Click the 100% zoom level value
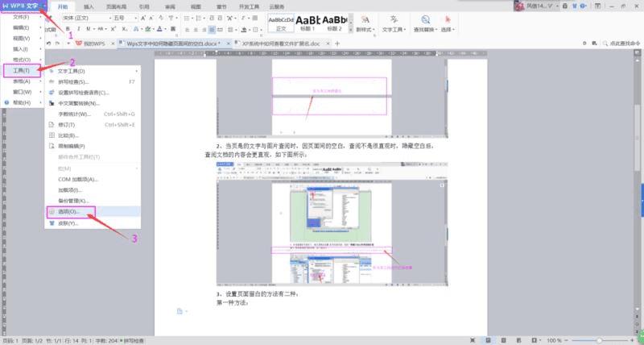This screenshot has width=644, height=345. coord(554,340)
